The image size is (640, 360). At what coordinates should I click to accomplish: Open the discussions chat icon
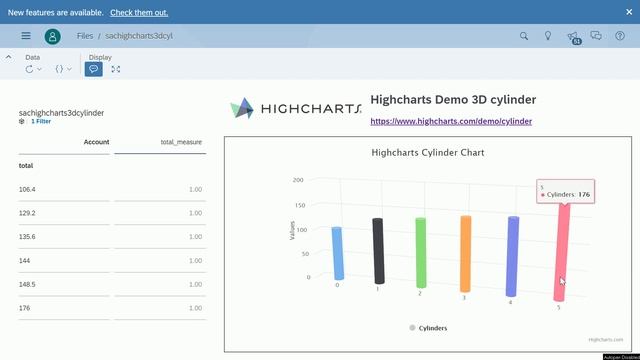click(x=596, y=36)
